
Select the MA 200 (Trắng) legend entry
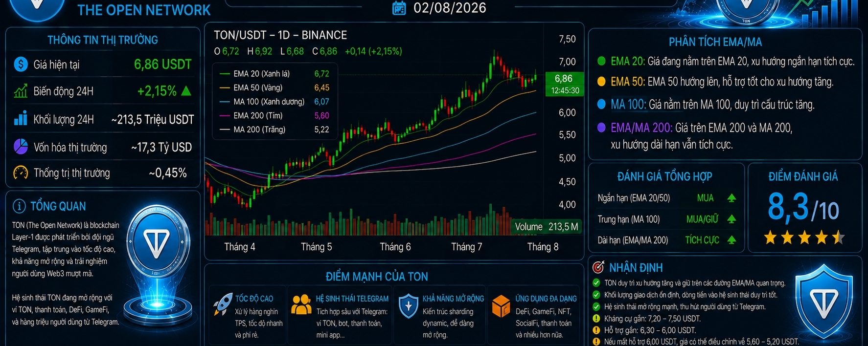[x=274, y=130]
